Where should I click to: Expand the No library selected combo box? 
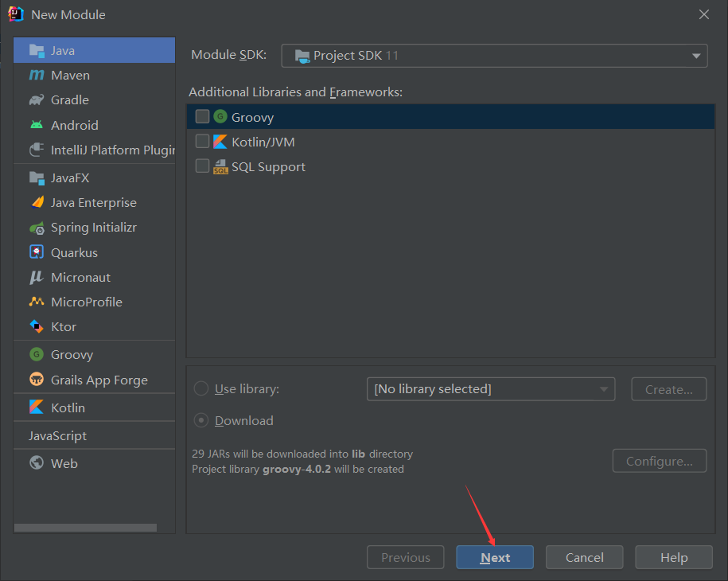[490, 389]
